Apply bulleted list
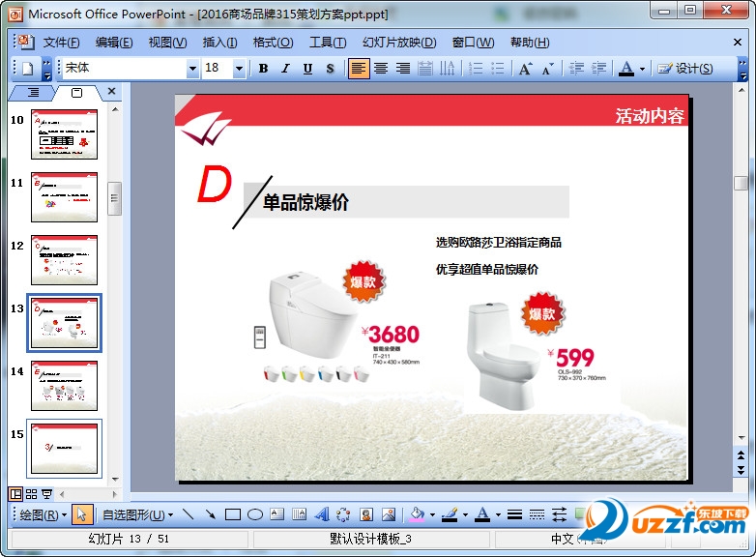The image size is (756, 557). (498, 69)
